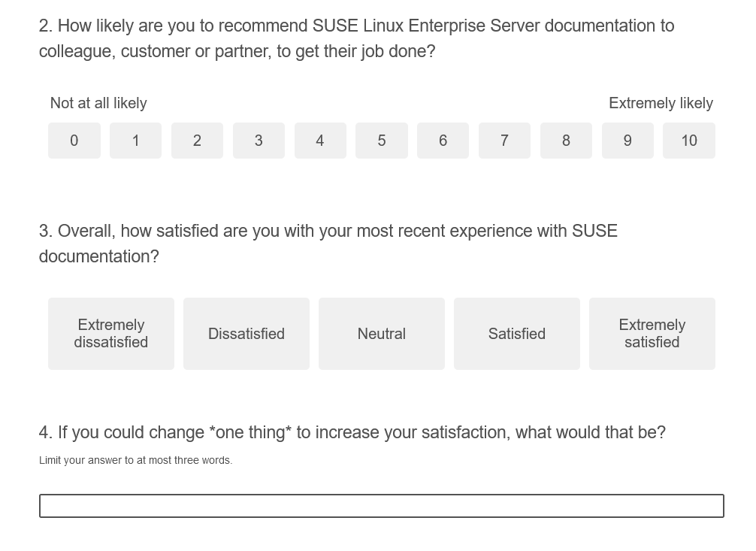Select the maximum rating 10

tap(689, 141)
